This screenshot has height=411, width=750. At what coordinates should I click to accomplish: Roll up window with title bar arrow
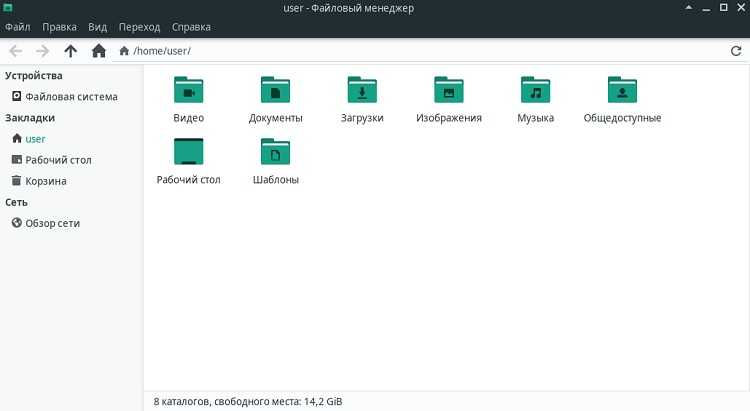(x=689, y=7)
